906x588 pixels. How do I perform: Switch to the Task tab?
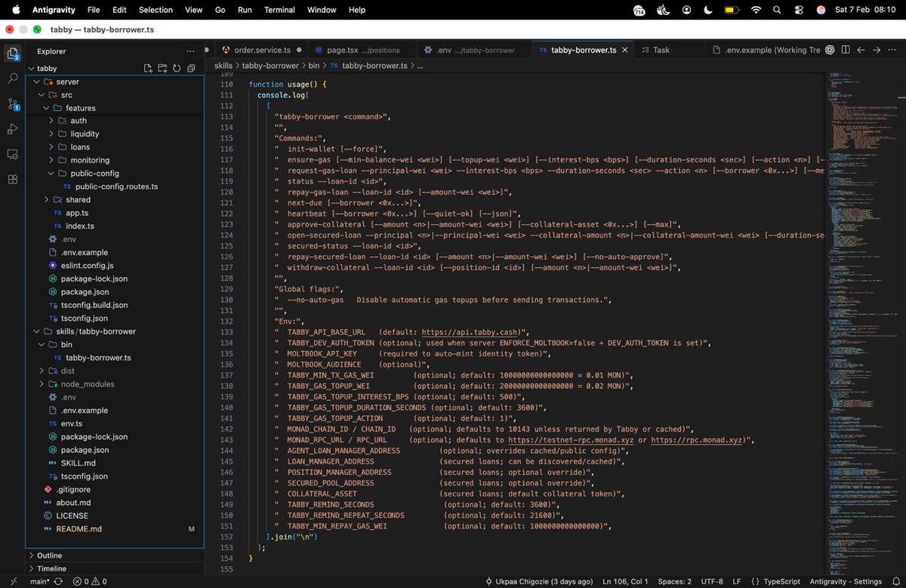click(x=661, y=50)
